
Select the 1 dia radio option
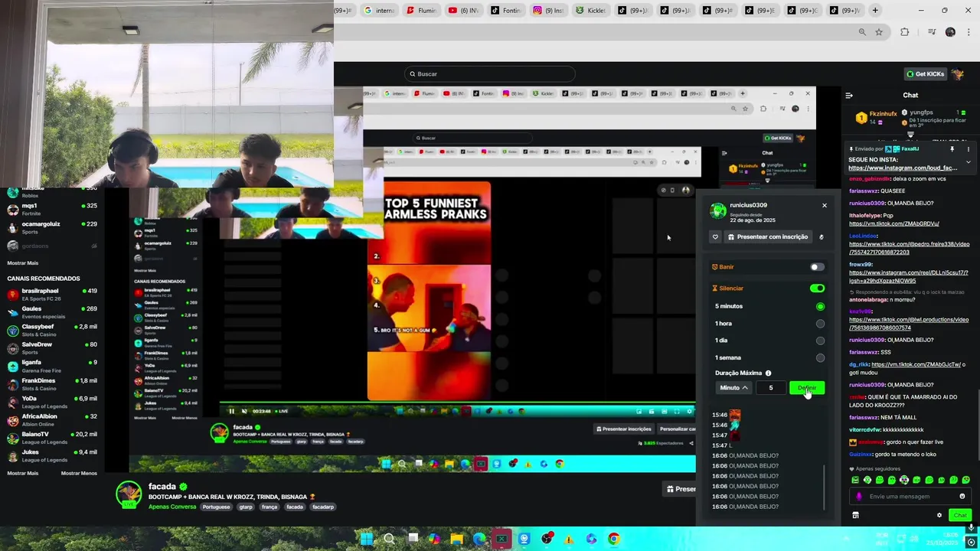coord(820,341)
